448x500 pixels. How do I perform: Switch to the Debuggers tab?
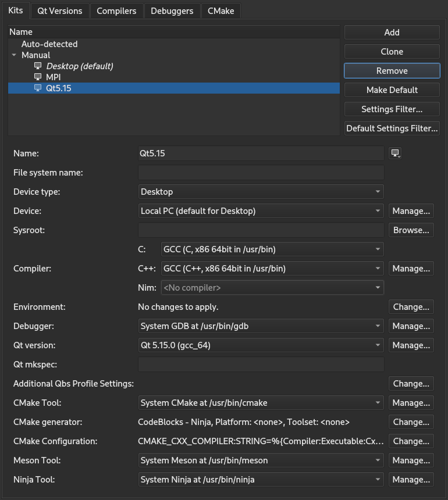(172, 10)
